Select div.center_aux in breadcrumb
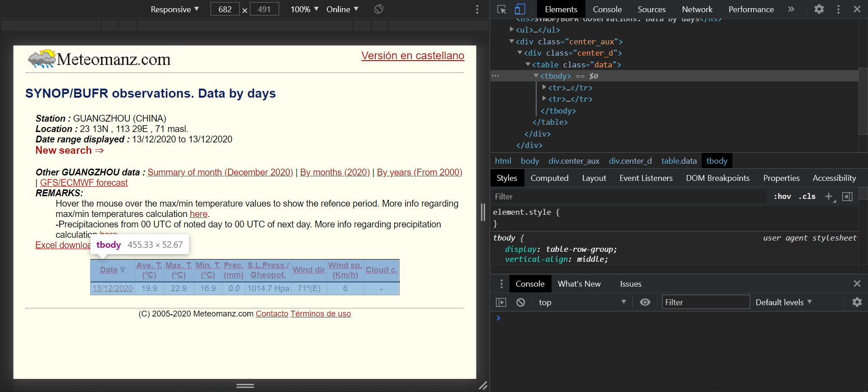The width and height of the screenshot is (868, 392). click(x=574, y=161)
